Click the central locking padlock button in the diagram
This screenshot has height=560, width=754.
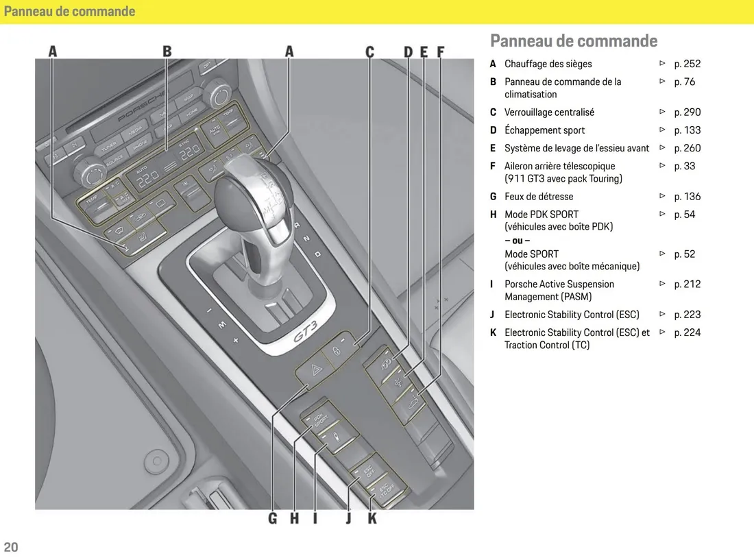(x=339, y=350)
